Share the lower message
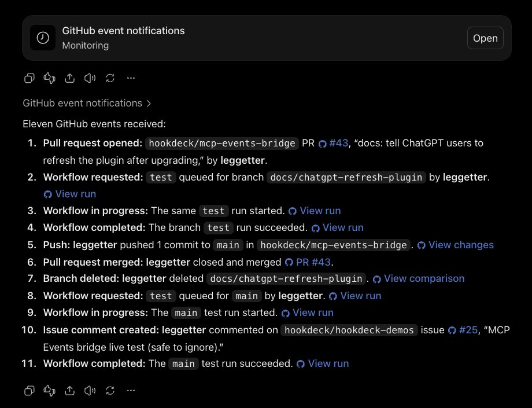This screenshot has width=532, height=408. coord(69,391)
